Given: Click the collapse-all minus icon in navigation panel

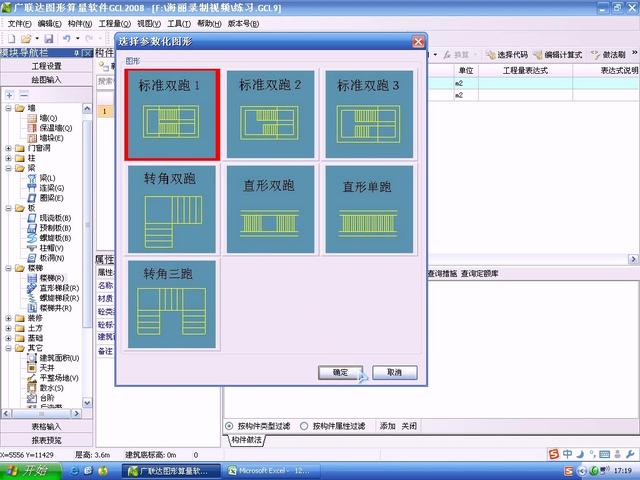Looking at the screenshot, I should tap(24, 93).
